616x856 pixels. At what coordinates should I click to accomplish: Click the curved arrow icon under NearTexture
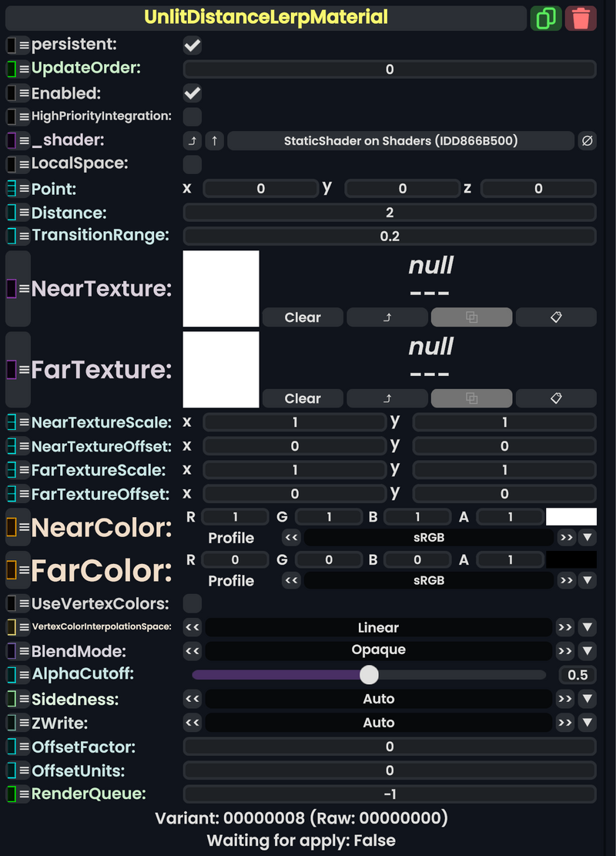387,317
